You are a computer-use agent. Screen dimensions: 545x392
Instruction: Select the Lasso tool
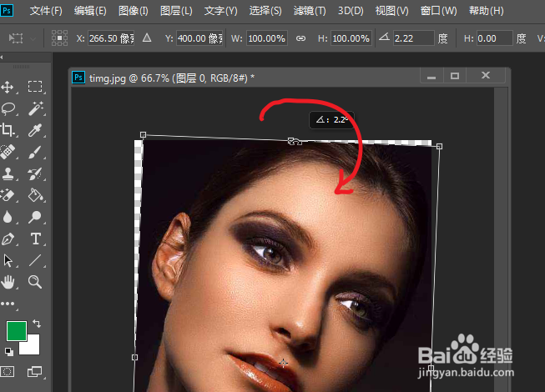(x=8, y=108)
